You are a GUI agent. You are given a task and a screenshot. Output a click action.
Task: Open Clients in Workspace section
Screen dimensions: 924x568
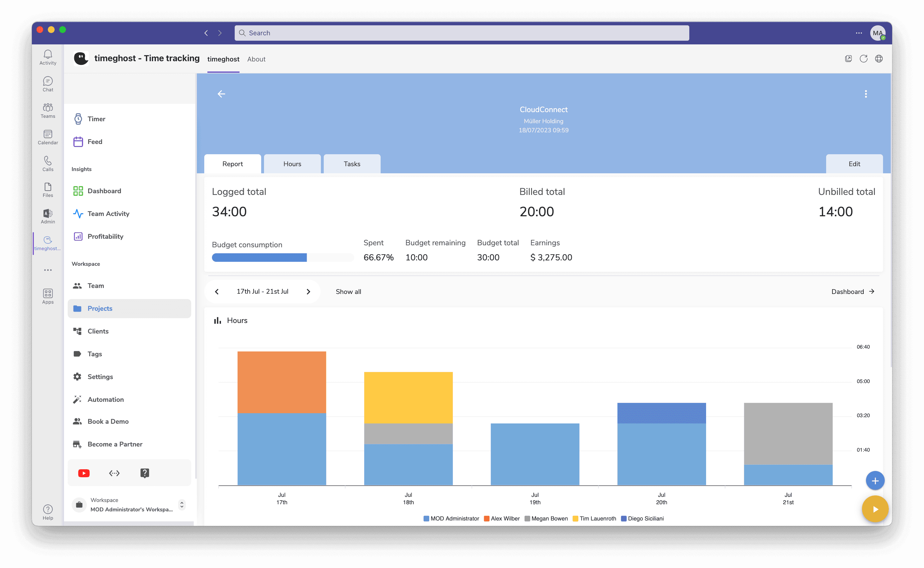pyautogui.click(x=129, y=331)
